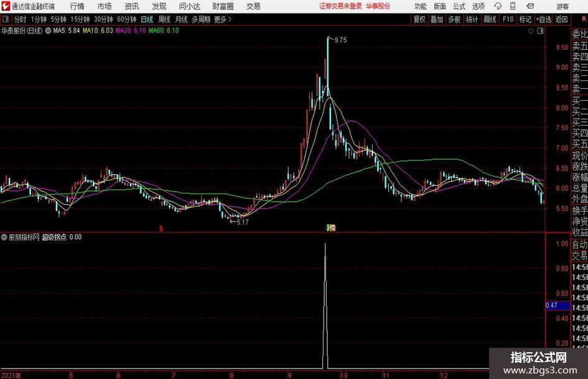The height and width of the screenshot is (379, 588).
Task: Open F10 company info
Action: 508,19
